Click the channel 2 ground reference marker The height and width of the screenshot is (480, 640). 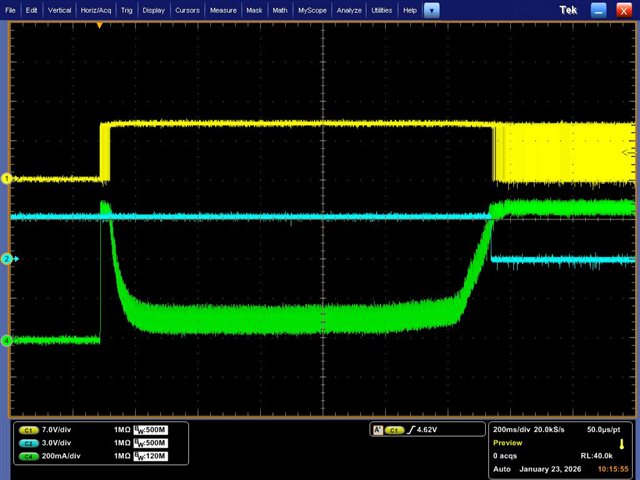point(7,259)
